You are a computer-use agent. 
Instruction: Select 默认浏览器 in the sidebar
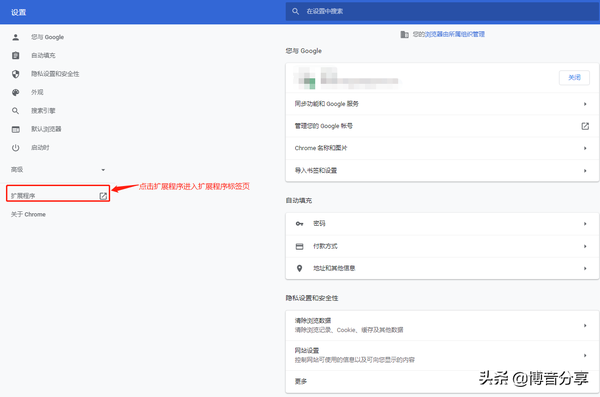pyautogui.click(x=46, y=129)
